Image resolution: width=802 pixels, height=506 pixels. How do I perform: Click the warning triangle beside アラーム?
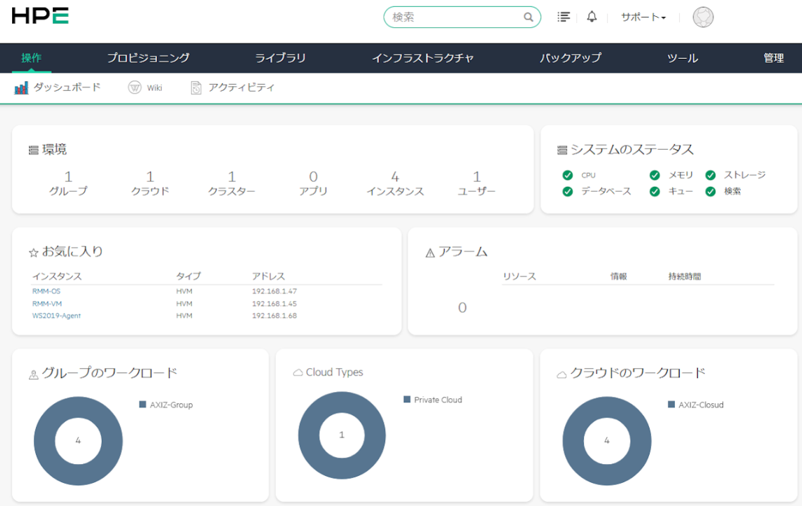(x=430, y=253)
